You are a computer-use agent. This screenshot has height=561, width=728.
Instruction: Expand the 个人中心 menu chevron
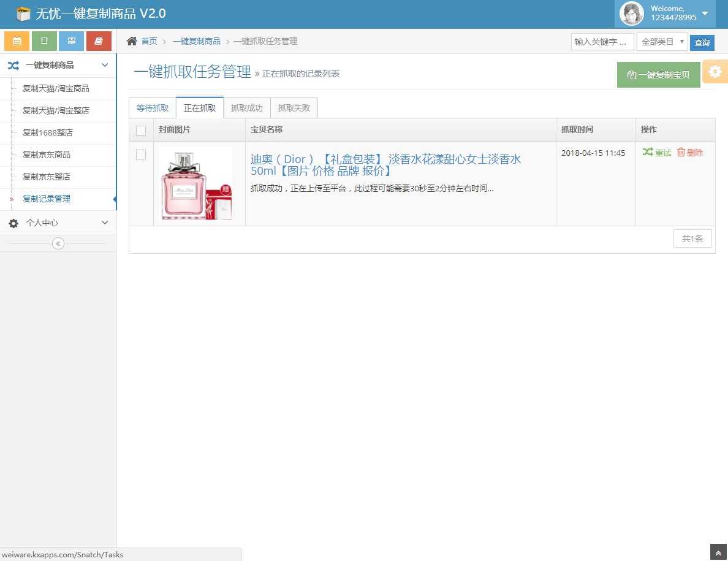(105, 223)
